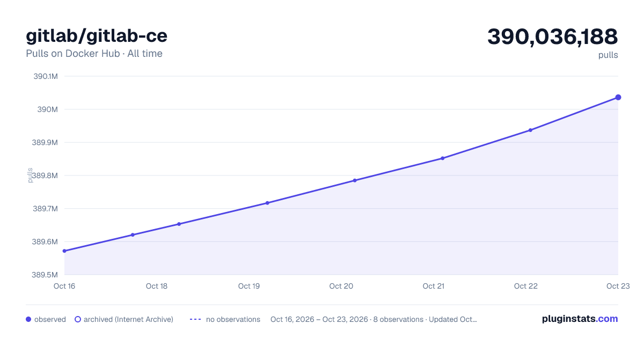Click the data point near 389.65M
Screen dimensions: 644x338
pos(179,224)
